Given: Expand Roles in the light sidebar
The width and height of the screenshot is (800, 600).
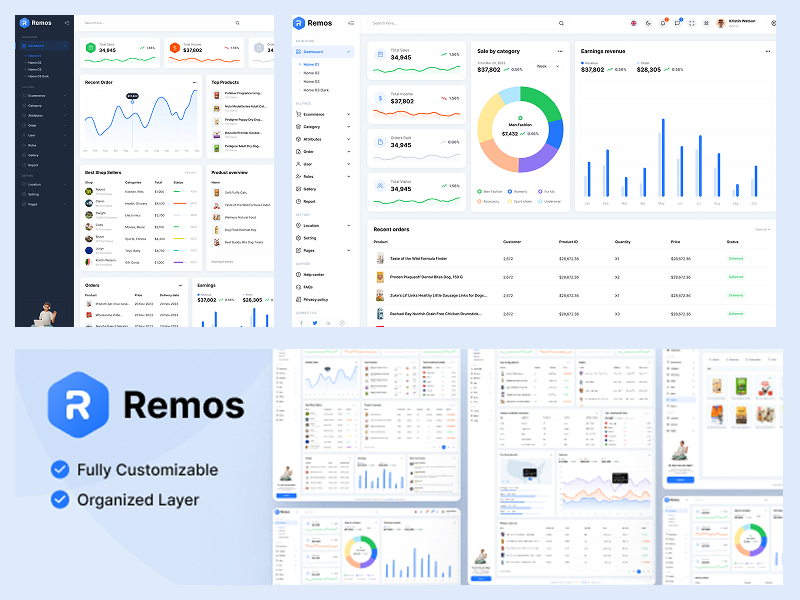Looking at the screenshot, I should click(323, 177).
